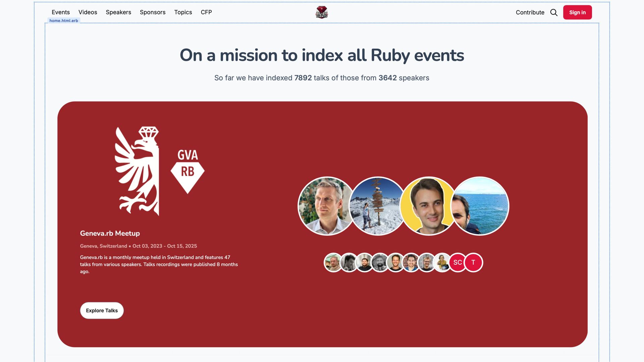Viewport: 644px width, 362px height.
Task: Click the Explore Talks button
Action: coord(102,311)
